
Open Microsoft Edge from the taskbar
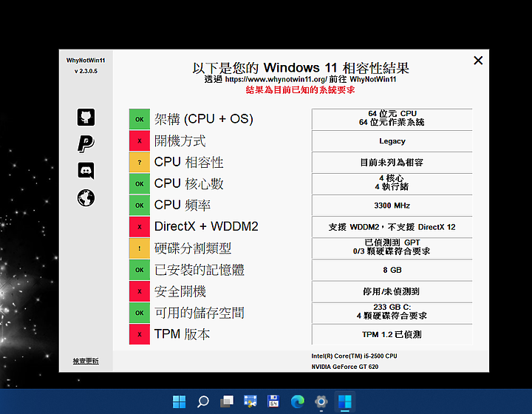click(298, 401)
